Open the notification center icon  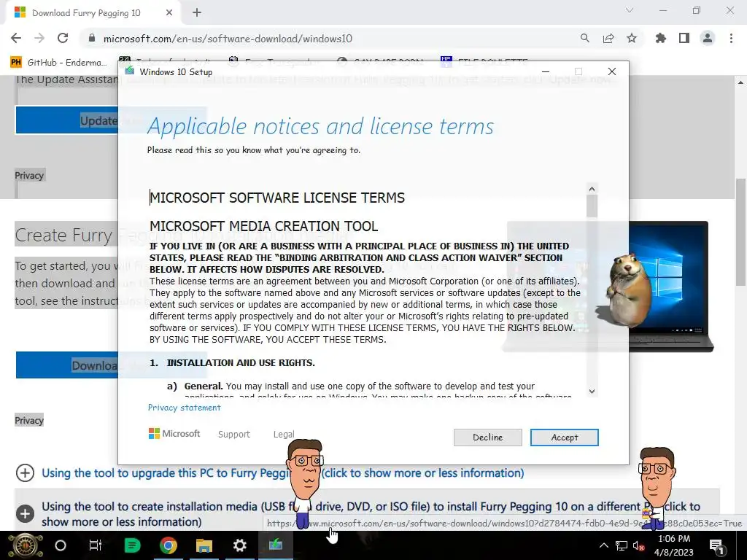coord(716,545)
